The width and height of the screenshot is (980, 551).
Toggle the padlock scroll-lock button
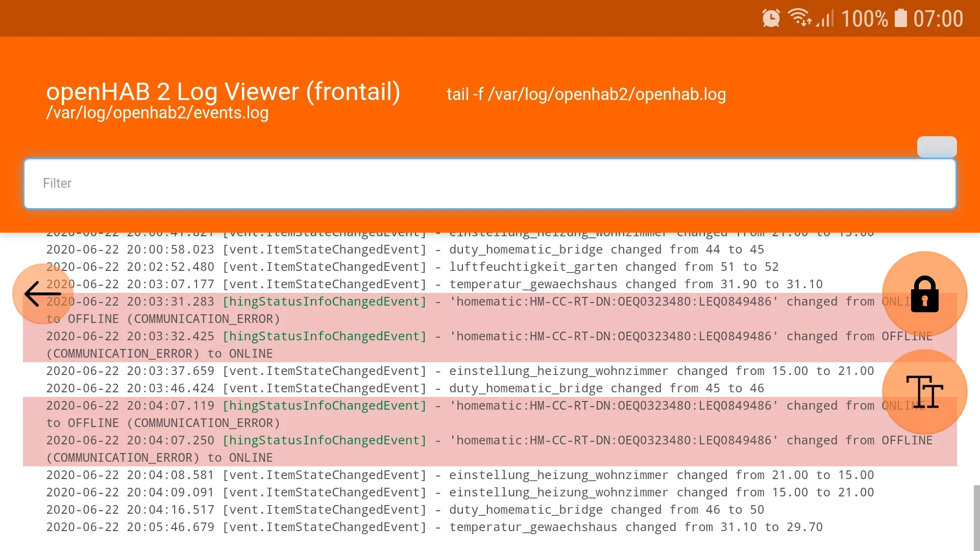click(924, 294)
